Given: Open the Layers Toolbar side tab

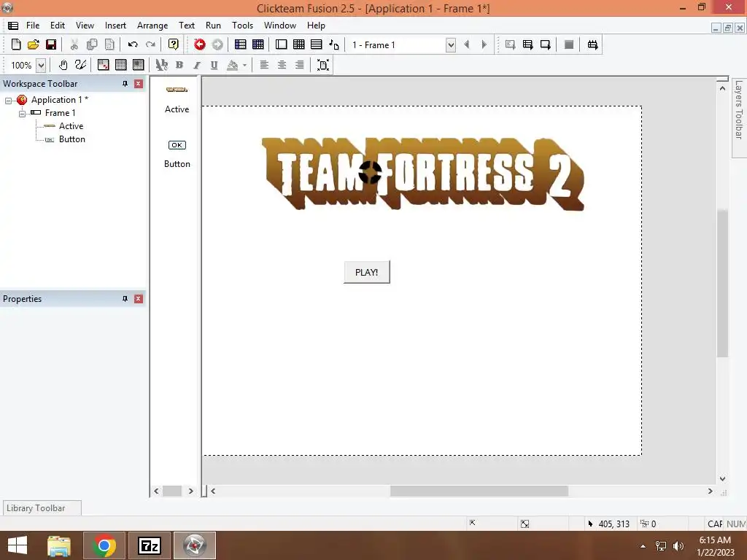Looking at the screenshot, I should click(739, 117).
